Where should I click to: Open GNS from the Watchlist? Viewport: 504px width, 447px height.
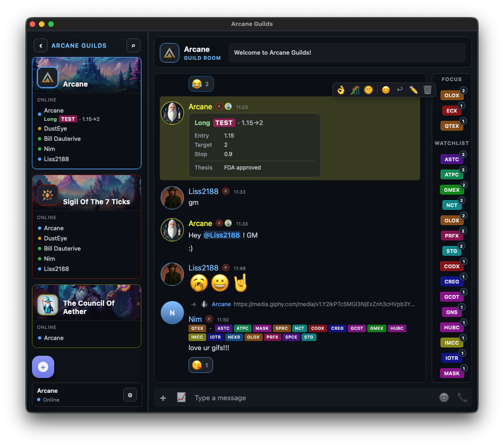click(x=452, y=312)
